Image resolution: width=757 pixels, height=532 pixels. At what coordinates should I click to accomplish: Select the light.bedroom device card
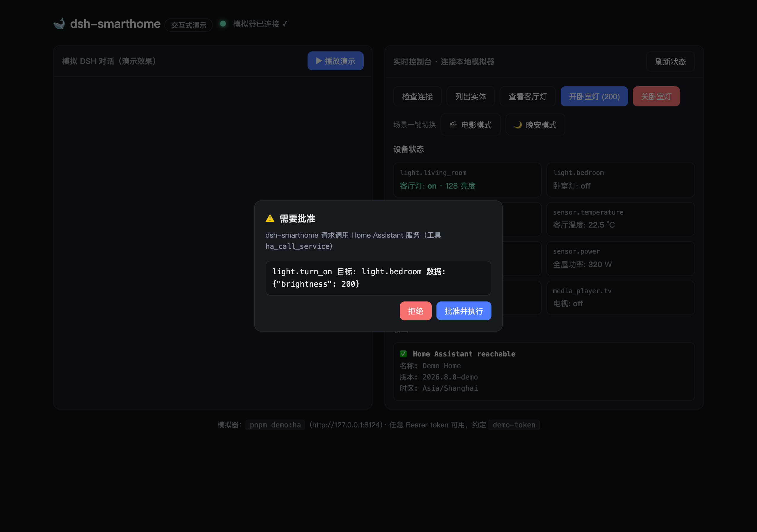tap(620, 180)
